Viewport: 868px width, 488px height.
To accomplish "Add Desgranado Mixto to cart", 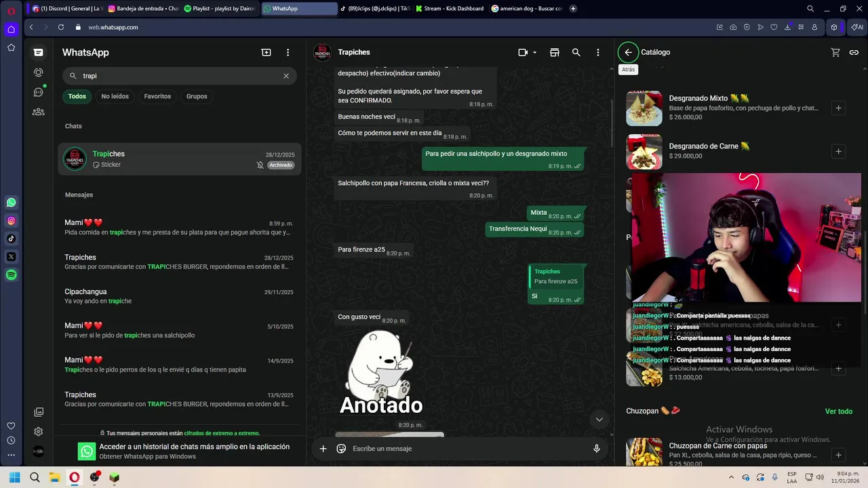I will point(838,108).
